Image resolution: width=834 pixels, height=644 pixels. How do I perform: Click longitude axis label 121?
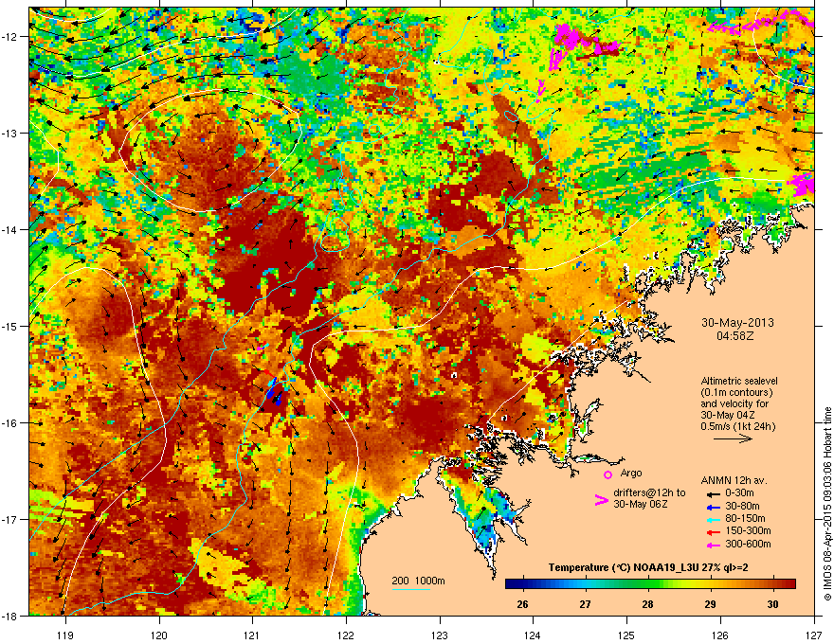tap(252, 635)
